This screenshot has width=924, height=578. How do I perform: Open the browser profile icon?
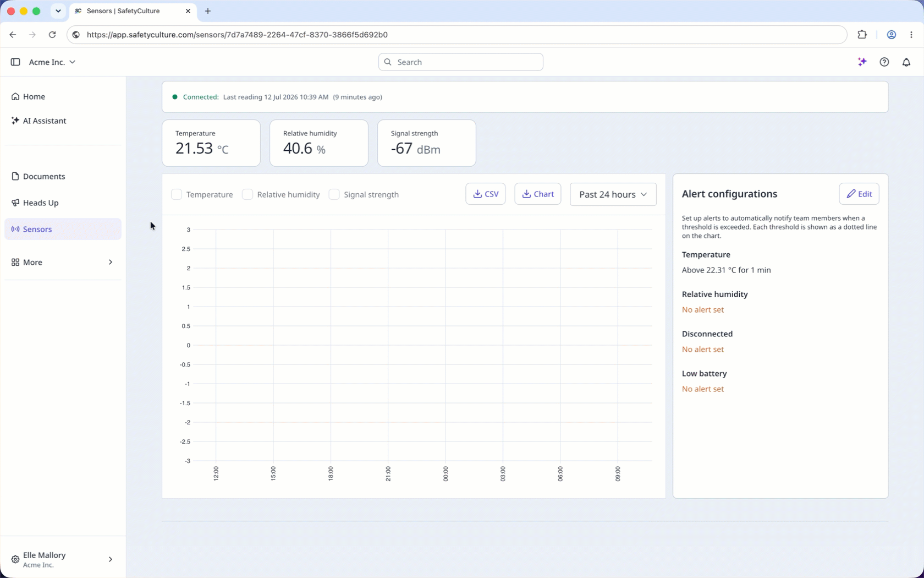pos(892,35)
